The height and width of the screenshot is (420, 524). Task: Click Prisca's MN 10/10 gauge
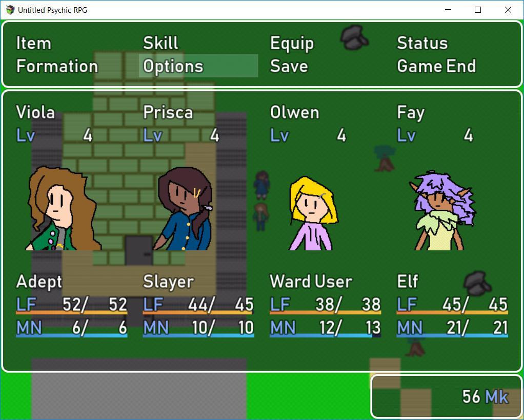(198, 328)
